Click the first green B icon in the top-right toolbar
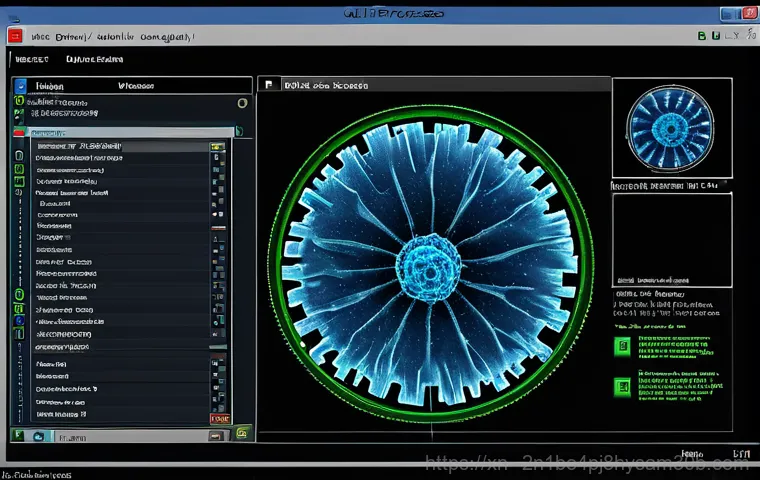The height and width of the screenshot is (480, 760). coord(701,36)
